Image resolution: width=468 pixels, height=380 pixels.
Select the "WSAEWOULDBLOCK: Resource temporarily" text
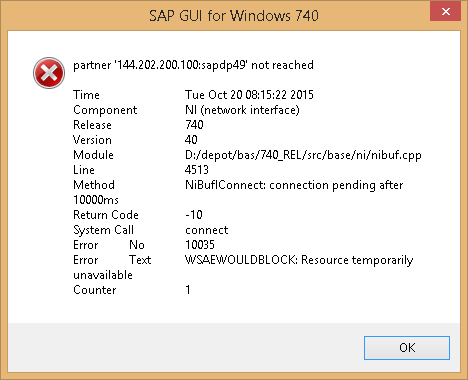click(x=299, y=260)
